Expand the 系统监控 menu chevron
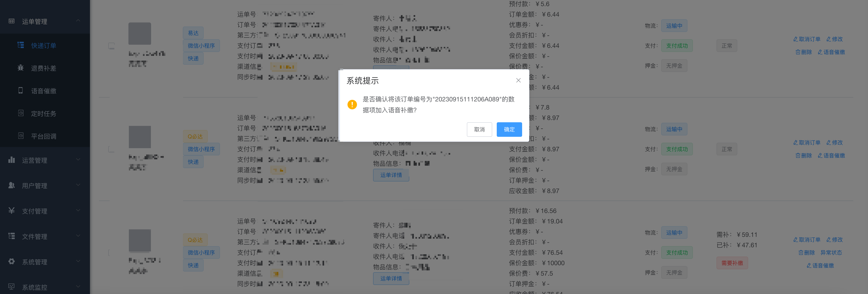868x294 pixels. [x=78, y=287]
